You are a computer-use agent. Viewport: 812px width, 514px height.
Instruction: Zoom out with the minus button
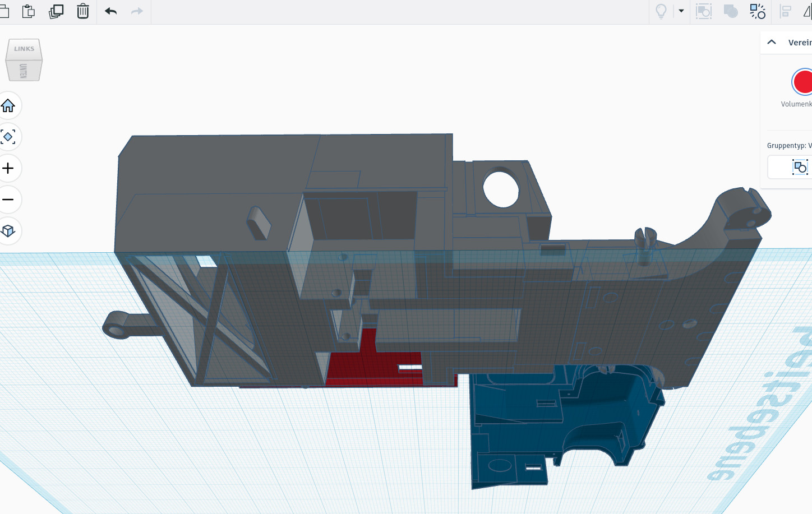click(8, 200)
